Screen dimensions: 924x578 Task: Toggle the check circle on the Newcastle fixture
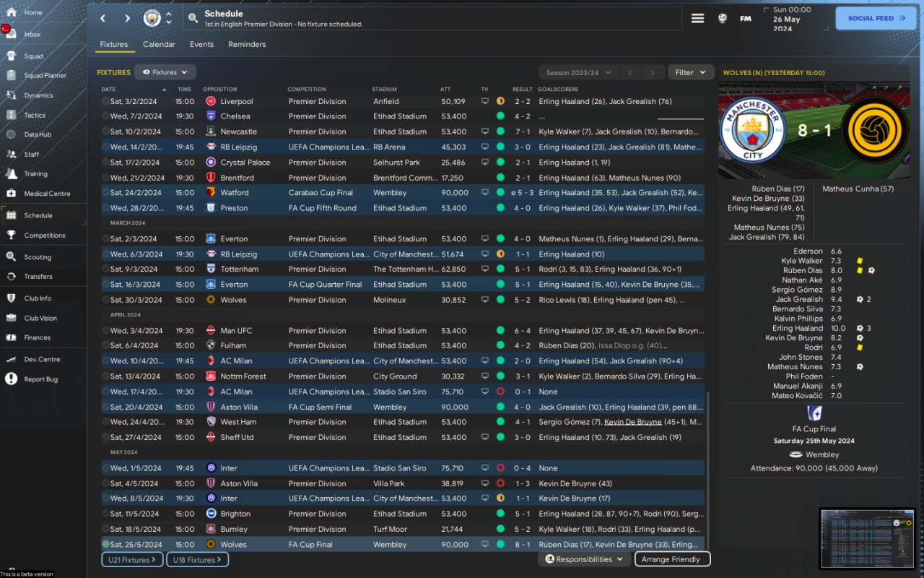(105, 132)
